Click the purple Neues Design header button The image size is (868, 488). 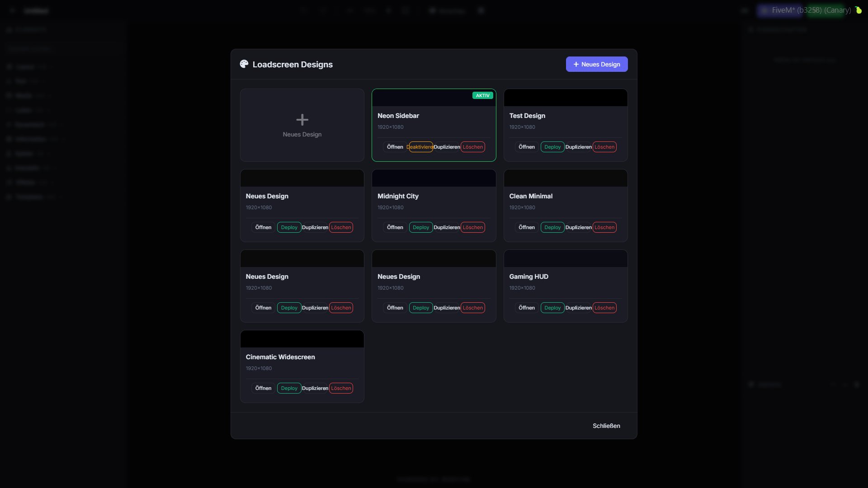(597, 64)
